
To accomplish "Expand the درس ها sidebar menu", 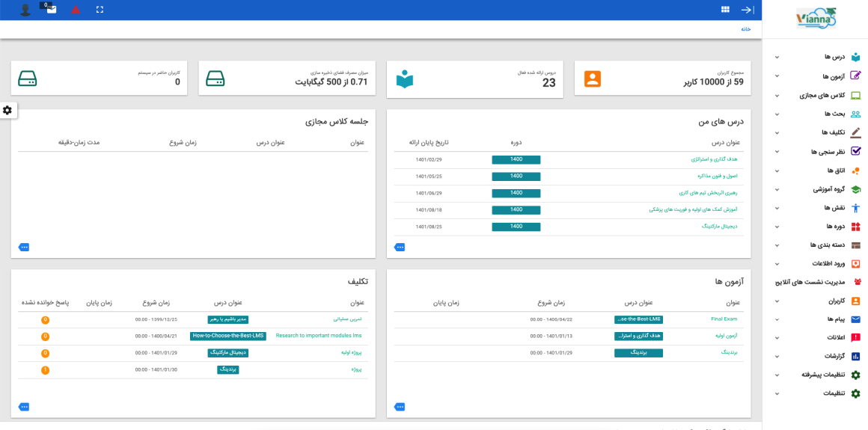I will click(x=777, y=57).
